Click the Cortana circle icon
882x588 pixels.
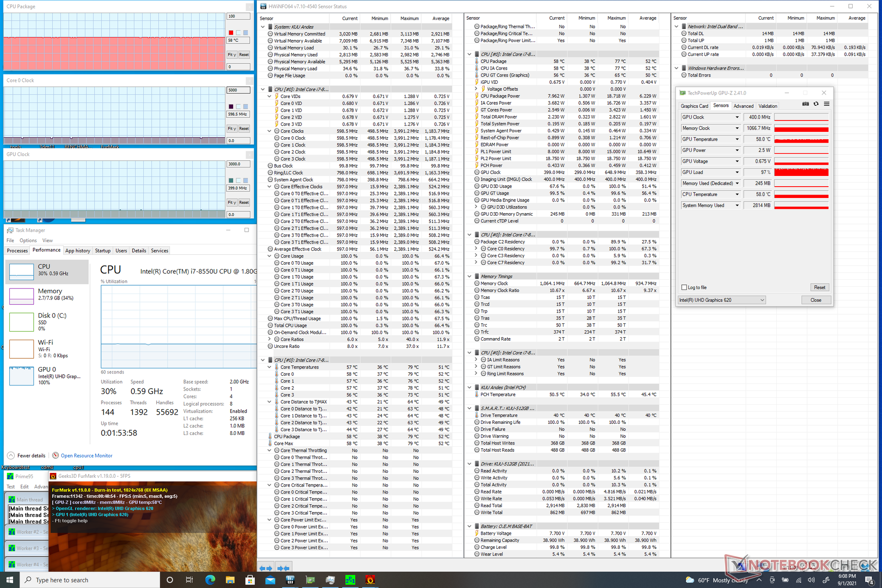click(x=170, y=580)
